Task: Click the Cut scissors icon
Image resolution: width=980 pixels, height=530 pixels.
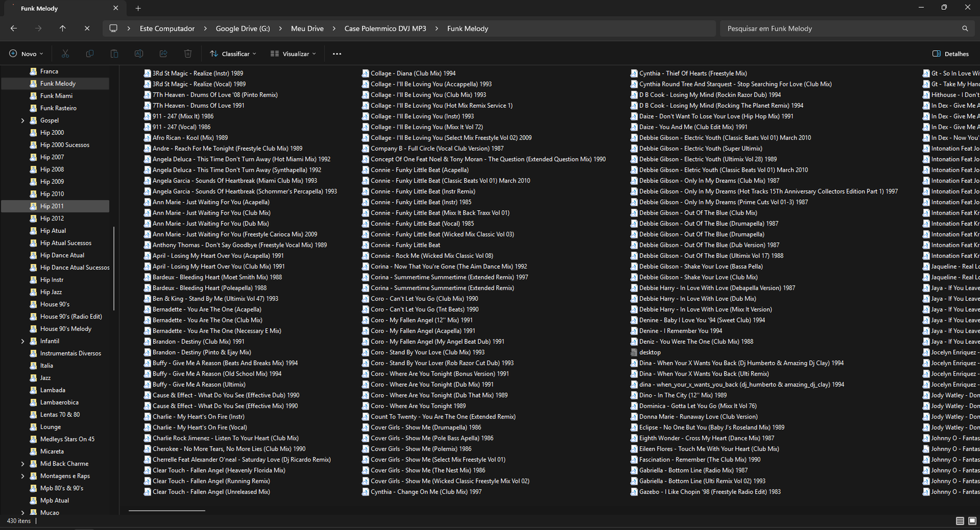Action: pos(66,54)
